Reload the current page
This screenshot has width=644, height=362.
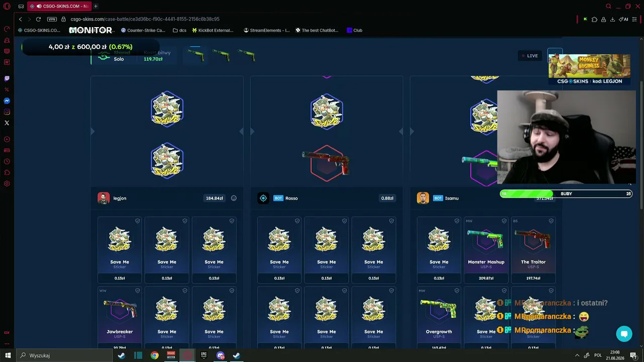point(38,19)
